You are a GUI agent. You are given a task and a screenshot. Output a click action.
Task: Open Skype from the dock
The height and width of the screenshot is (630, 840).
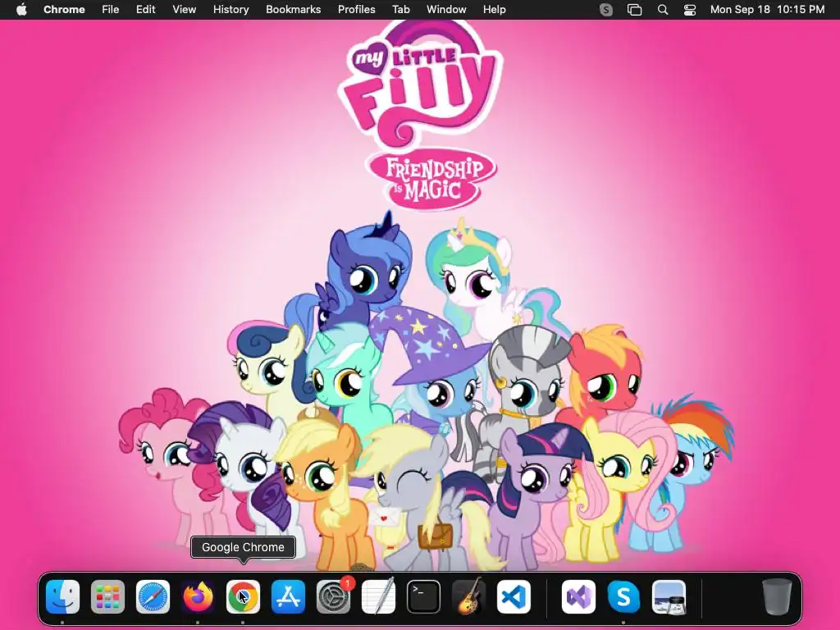pyautogui.click(x=623, y=597)
